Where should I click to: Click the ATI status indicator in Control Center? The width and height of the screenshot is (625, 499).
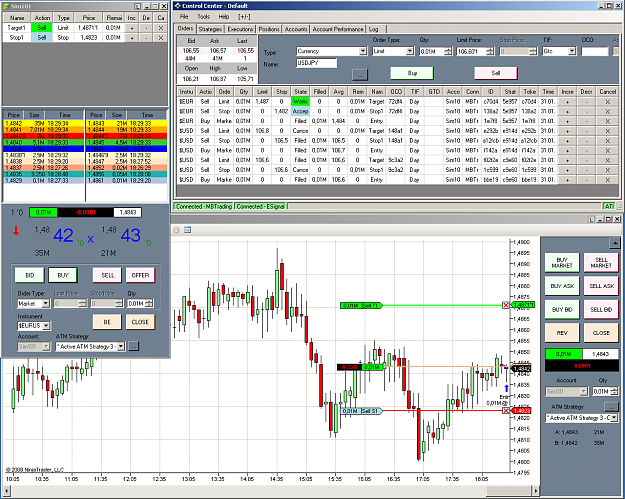(609, 206)
